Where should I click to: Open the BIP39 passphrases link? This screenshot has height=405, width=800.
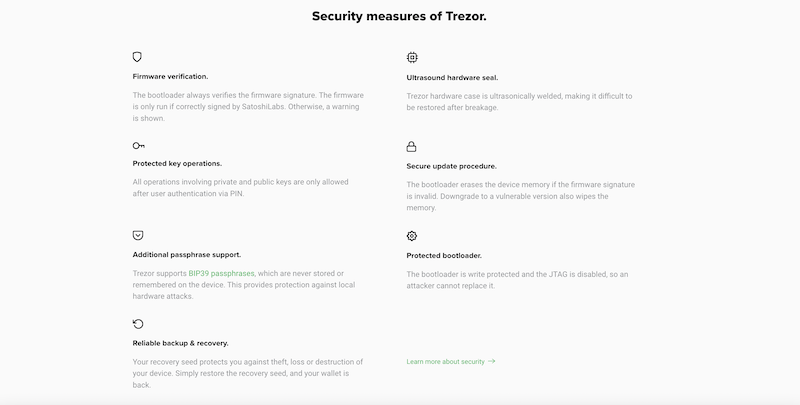221,273
